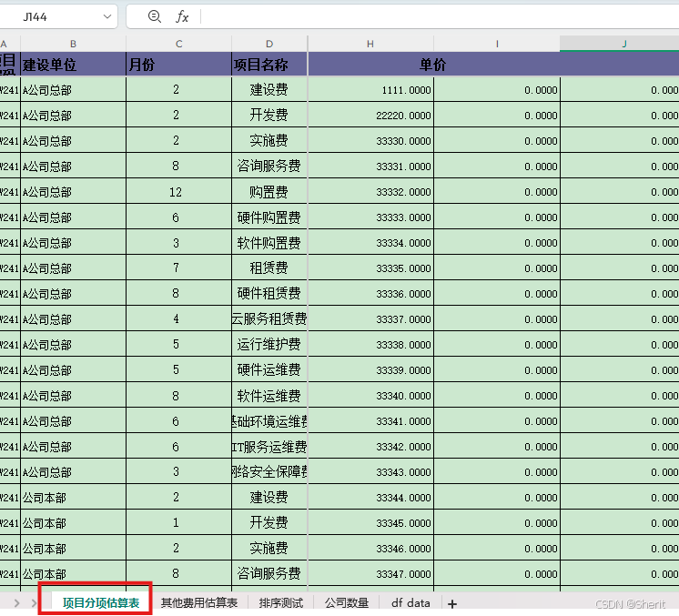Click the month cell showing 12
679x616 pixels.
click(x=178, y=192)
